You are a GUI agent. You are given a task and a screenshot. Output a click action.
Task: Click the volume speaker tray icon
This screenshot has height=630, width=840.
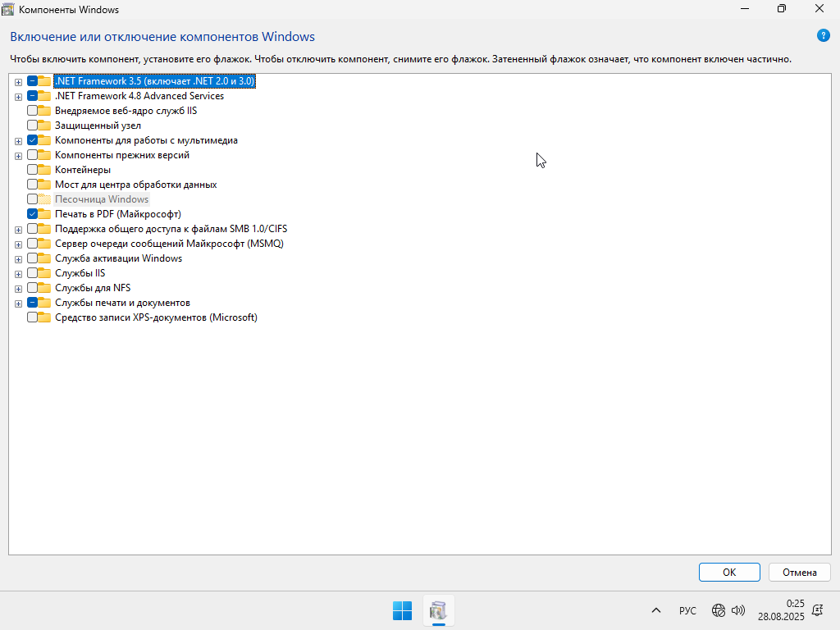coord(737,610)
